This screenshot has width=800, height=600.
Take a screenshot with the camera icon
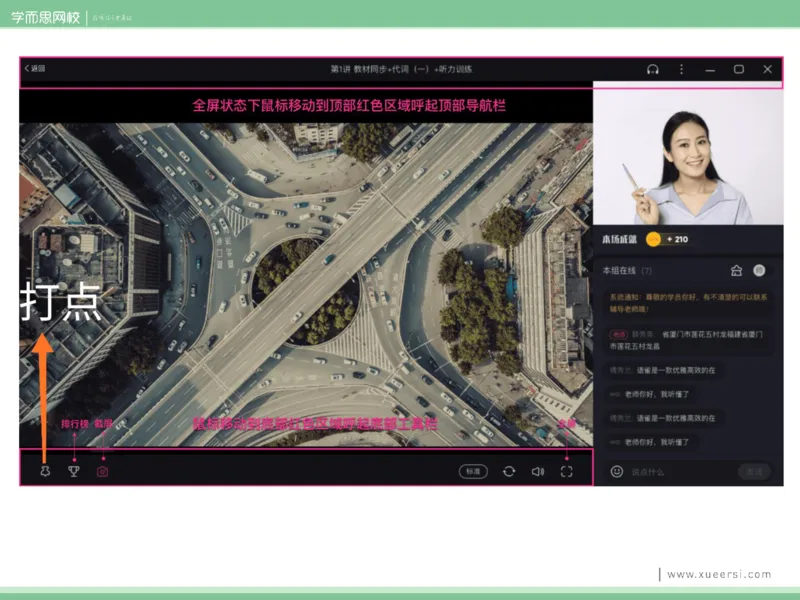tap(103, 471)
